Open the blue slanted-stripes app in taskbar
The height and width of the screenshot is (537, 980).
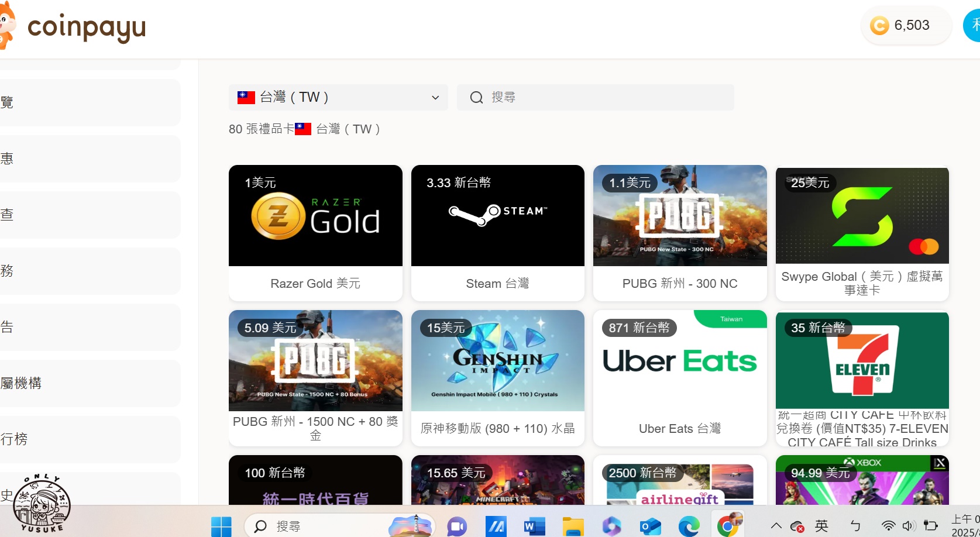[x=496, y=526]
